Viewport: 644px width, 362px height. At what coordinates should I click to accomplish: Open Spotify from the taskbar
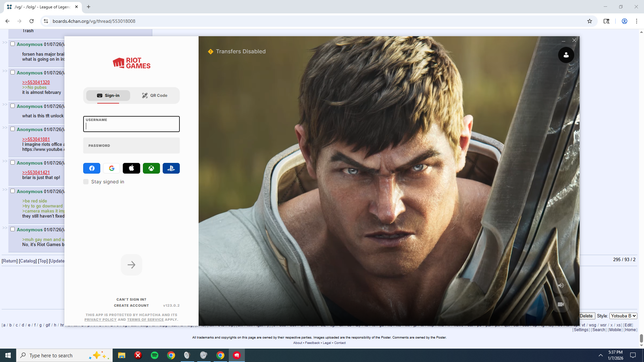click(155, 355)
